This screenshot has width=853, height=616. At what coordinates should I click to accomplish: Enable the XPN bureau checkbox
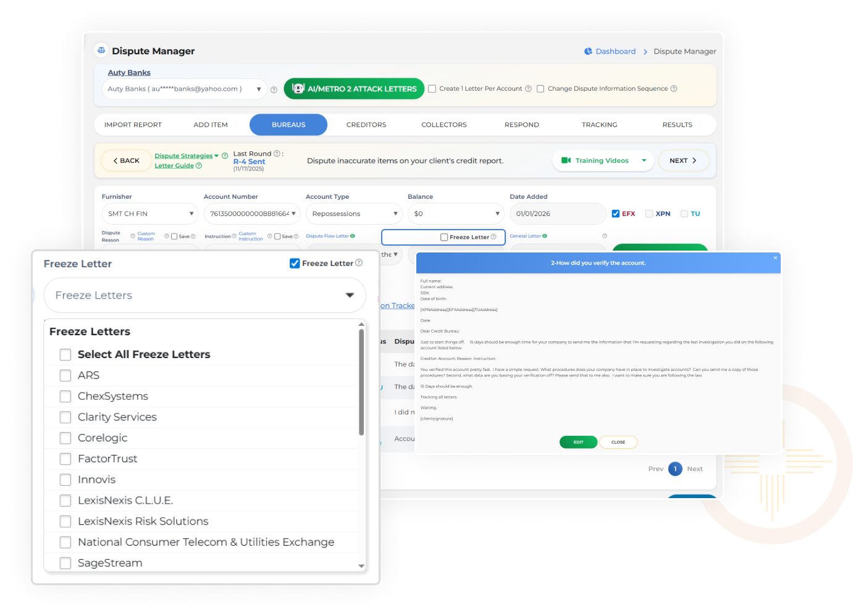coord(649,214)
